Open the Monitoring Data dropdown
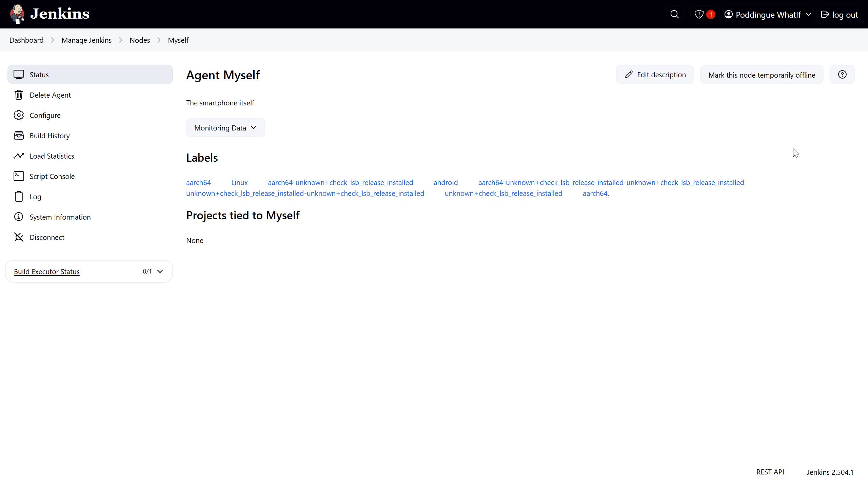868x488 pixels. (225, 127)
